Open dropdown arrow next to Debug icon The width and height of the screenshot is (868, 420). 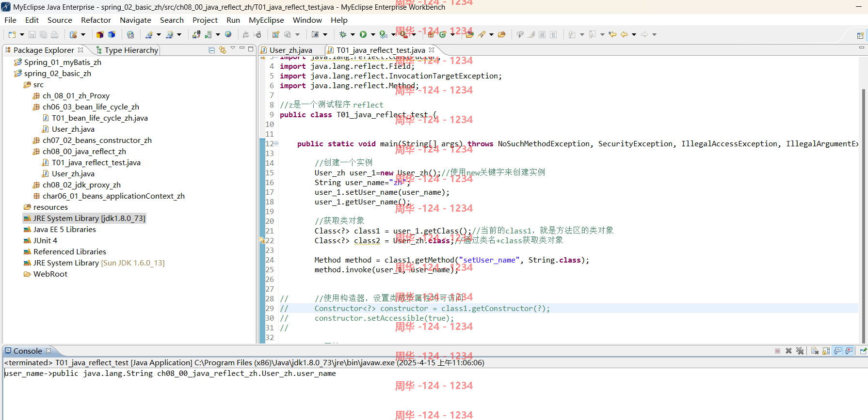point(353,34)
